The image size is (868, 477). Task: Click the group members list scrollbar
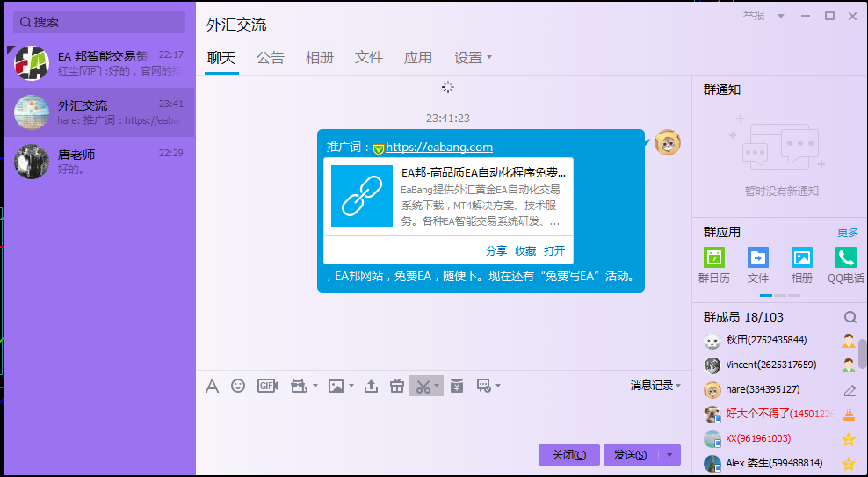(863, 354)
